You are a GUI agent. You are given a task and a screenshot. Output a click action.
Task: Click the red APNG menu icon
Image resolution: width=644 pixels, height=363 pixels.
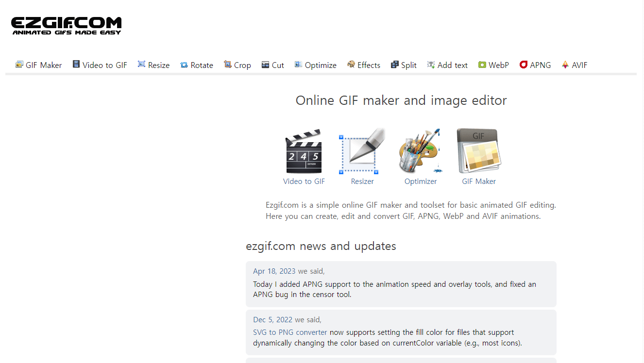(524, 65)
